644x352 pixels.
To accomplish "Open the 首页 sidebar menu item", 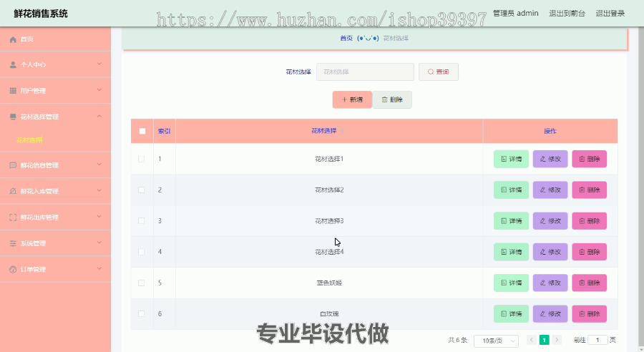I will pyautogui.click(x=55, y=39).
